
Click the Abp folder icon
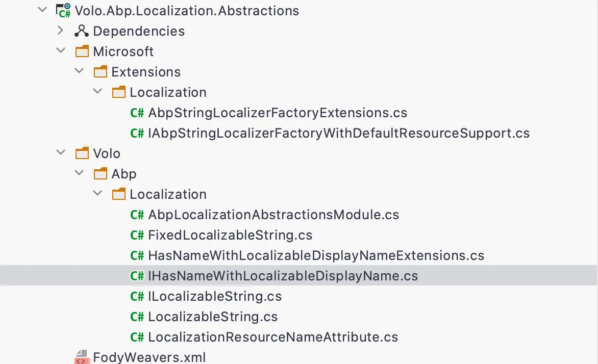[101, 173]
